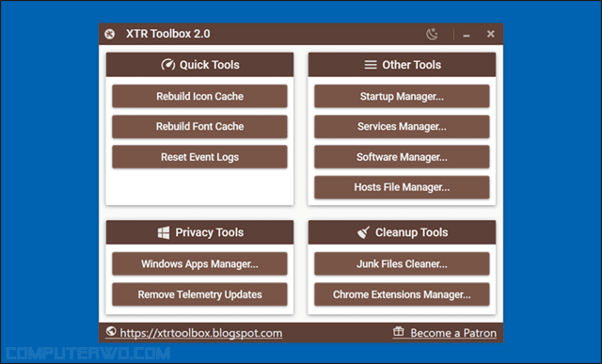The height and width of the screenshot is (364, 602).
Task: Click the gift icon beside Become a Patron
Action: (x=399, y=331)
